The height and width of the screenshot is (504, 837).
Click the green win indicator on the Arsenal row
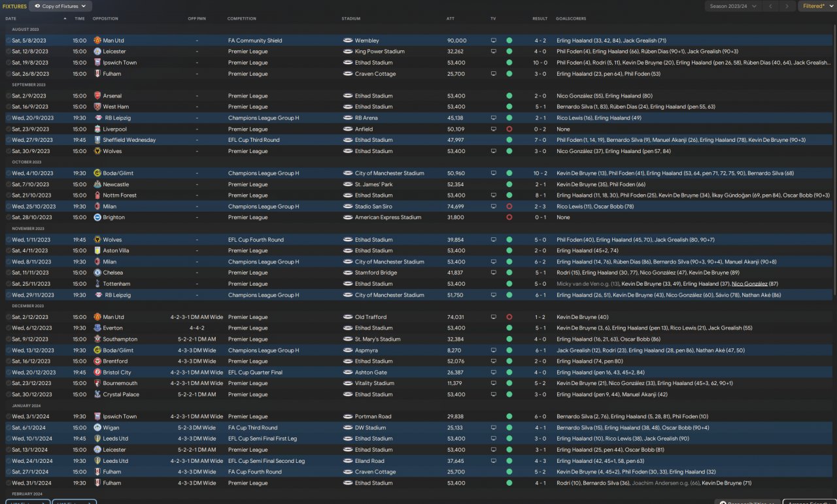(x=509, y=96)
